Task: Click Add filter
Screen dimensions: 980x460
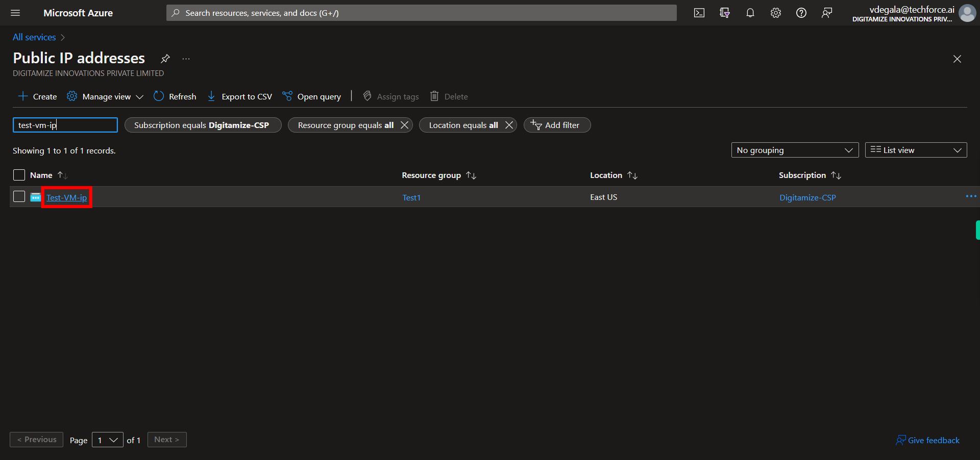Action: pyautogui.click(x=557, y=125)
